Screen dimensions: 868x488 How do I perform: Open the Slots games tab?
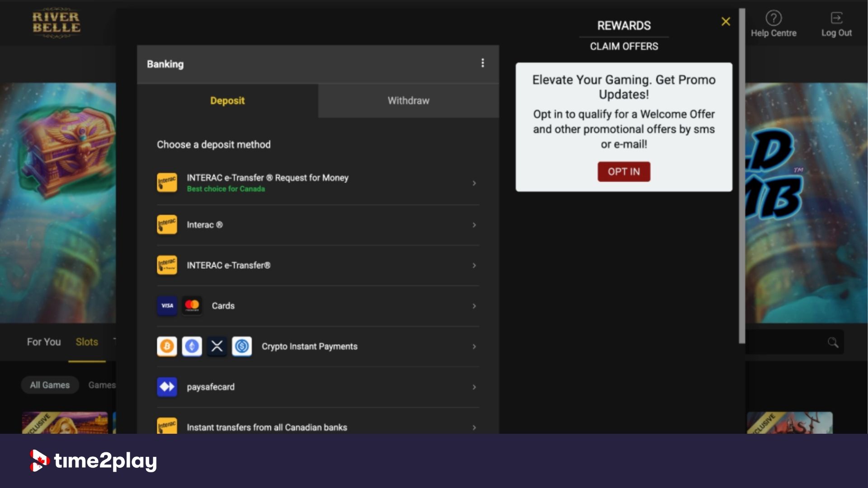point(87,342)
